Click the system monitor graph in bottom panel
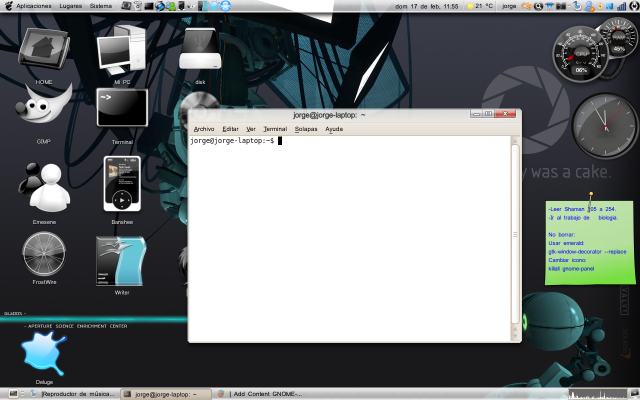Image resolution: width=640 pixels, height=400 pixels. tap(596, 394)
